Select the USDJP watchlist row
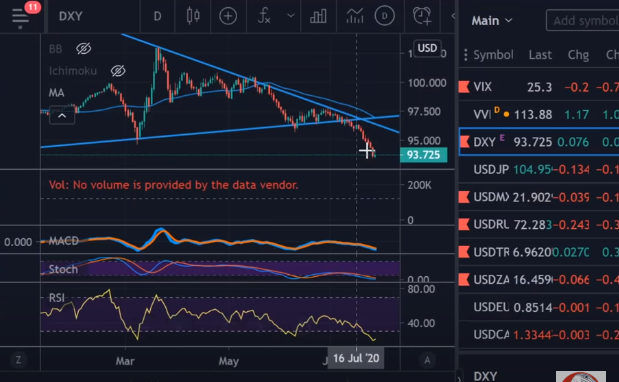Viewport: 619px width, 382px height. point(539,169)
